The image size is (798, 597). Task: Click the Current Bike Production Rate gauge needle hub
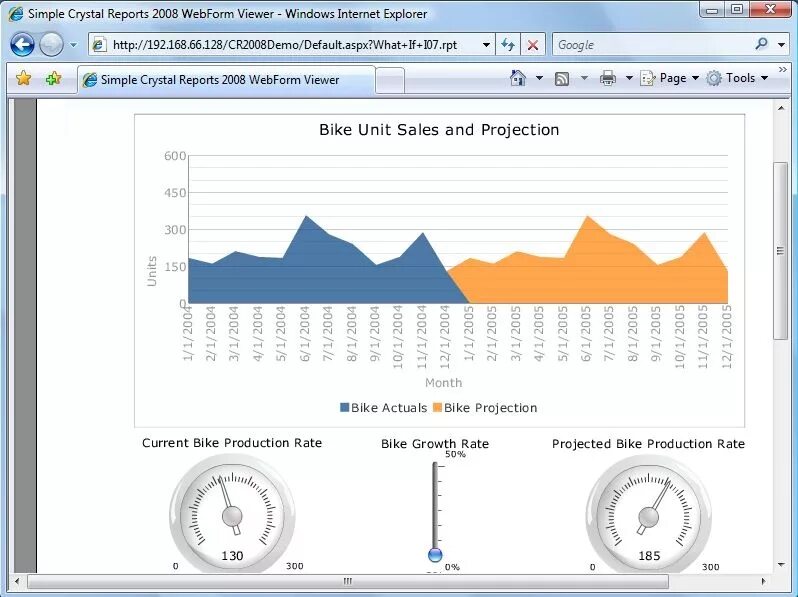tap(232, 517)
